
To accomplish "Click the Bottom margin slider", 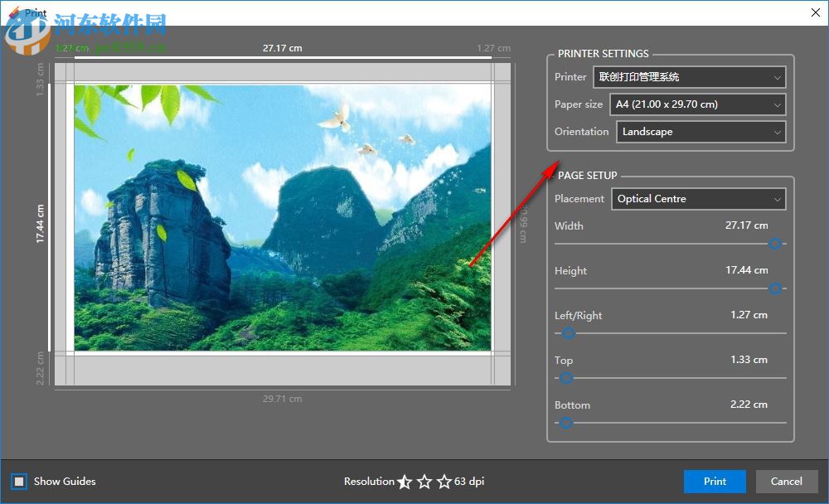I will 565,423.
